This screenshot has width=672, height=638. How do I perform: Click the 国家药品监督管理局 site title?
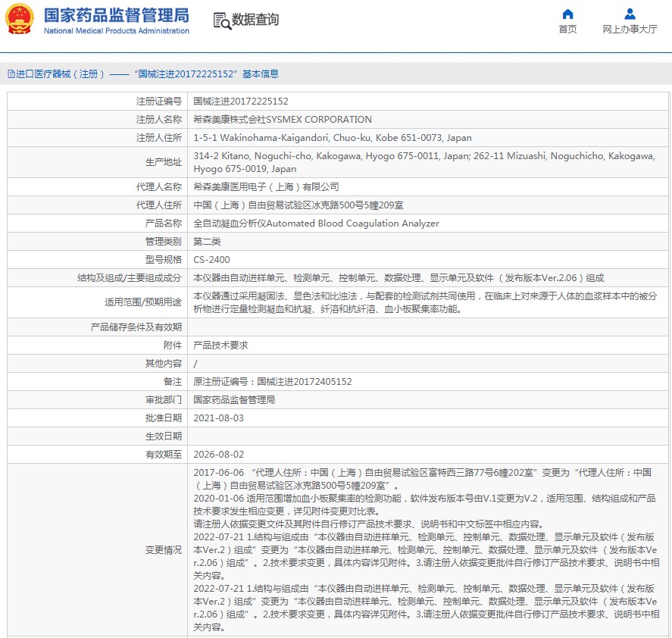coord(116,15)
